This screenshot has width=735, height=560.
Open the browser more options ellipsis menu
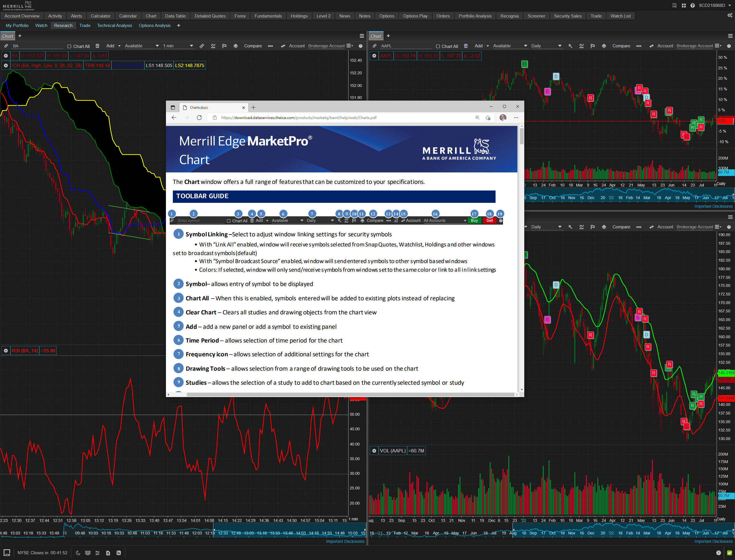click(516, 117)
